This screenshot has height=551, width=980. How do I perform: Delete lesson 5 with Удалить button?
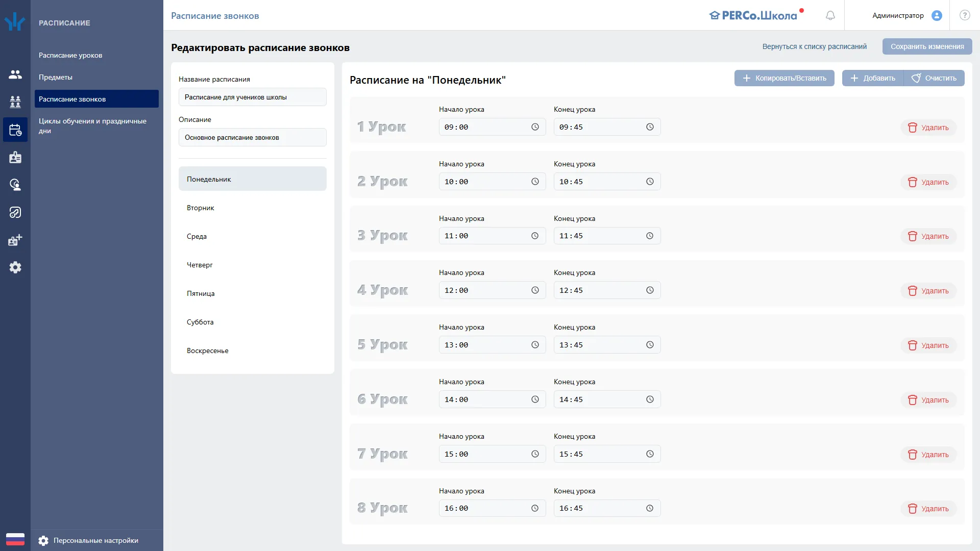[928, 345]
